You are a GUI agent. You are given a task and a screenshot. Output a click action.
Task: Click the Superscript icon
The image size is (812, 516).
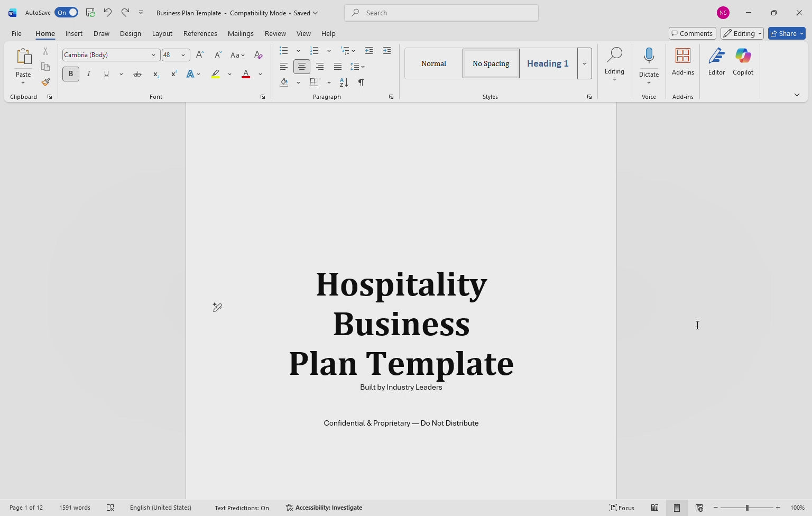tap(173, 74)
